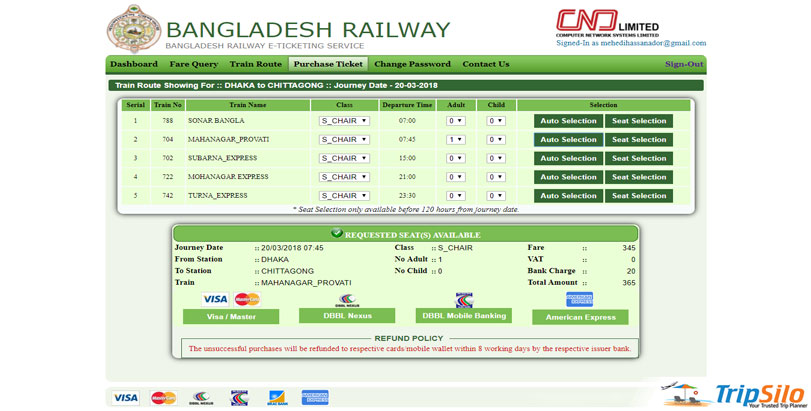The width and height of the screenshot is (811, 411).
Task: Open Child count dropdown for TURNA_EXPRESS
Action: click(496, 195)
